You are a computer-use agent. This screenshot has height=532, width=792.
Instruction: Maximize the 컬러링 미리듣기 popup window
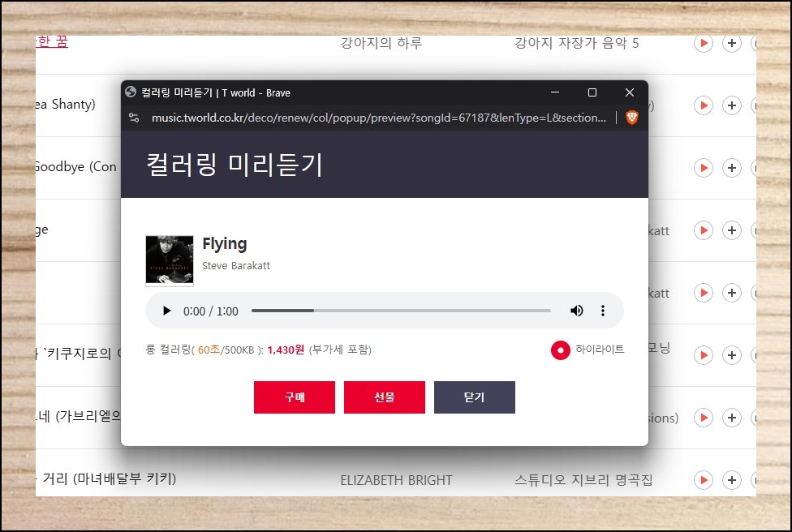click(x=592, y=92)
